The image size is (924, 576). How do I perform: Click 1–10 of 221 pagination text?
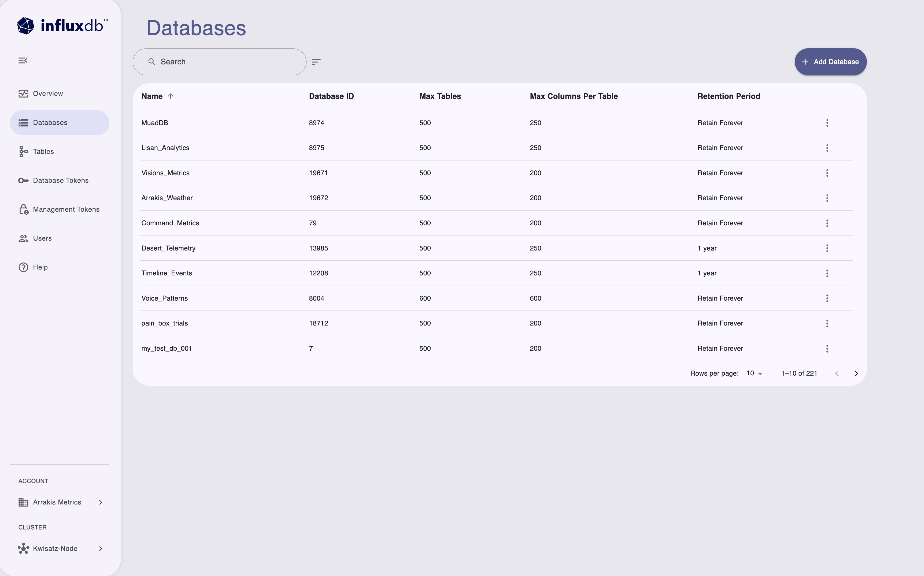click(x=799, y=373)
